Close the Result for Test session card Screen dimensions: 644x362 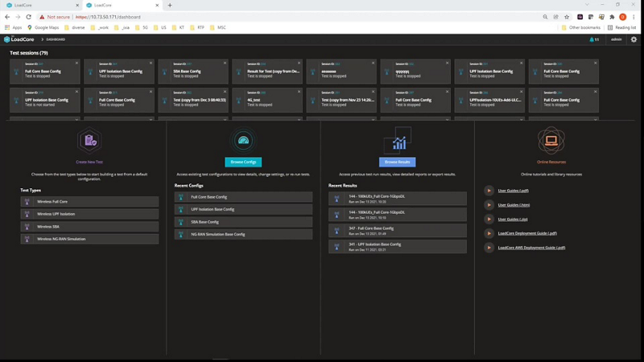pos(299,63)
